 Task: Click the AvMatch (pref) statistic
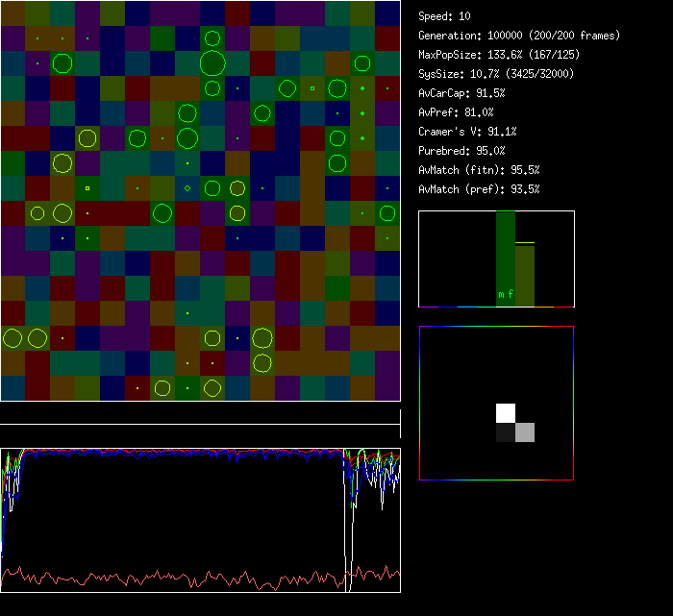coord(479,189)
